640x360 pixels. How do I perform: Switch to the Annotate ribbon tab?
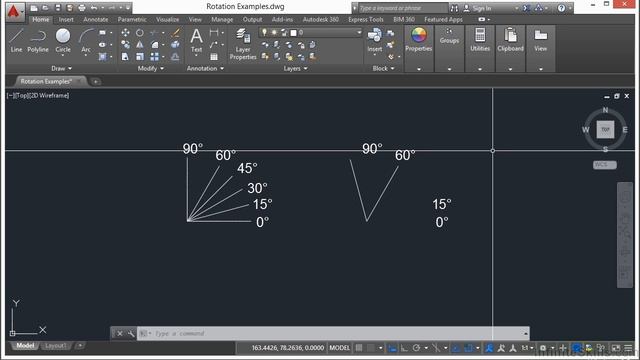96,19
